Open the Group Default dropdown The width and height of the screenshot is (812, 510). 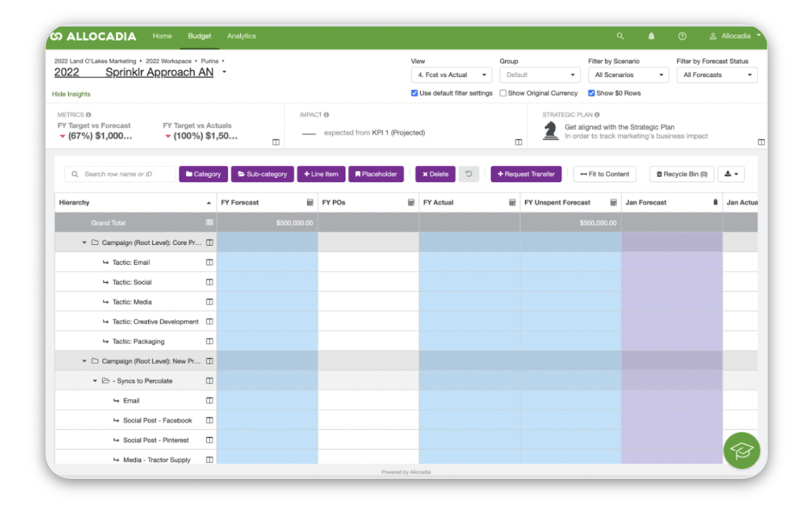[x=540, y=75]
